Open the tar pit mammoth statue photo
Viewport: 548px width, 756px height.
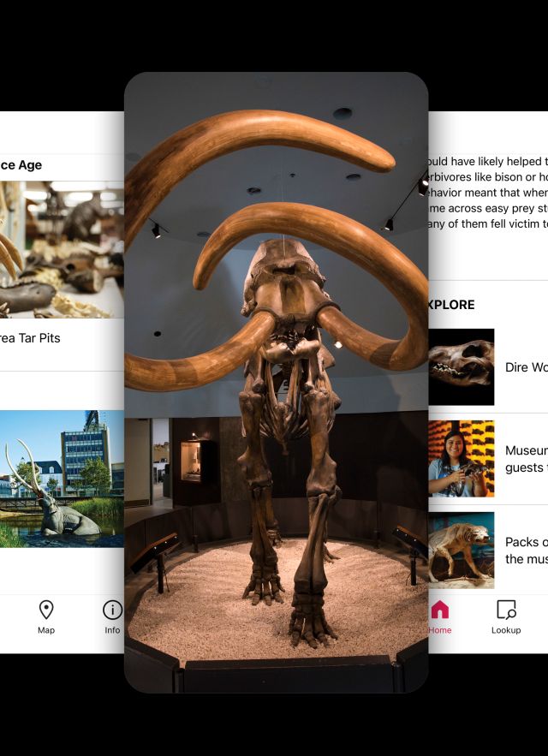click(62, 479)
